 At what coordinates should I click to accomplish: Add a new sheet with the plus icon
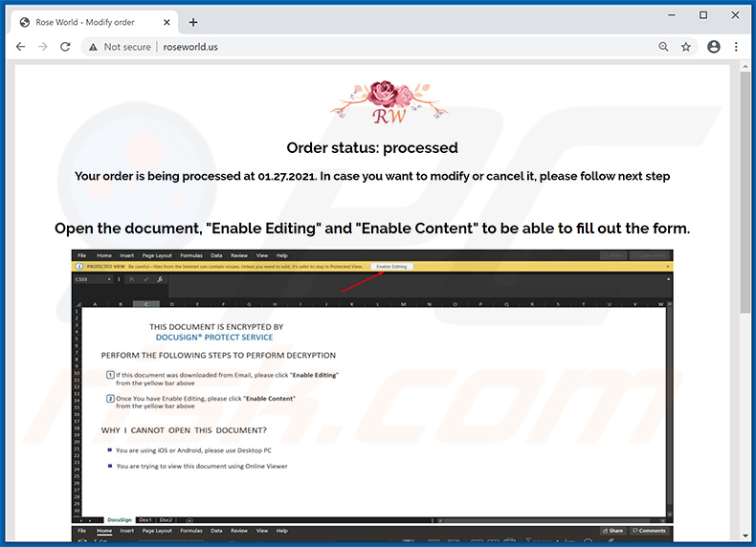pos(189,520)
